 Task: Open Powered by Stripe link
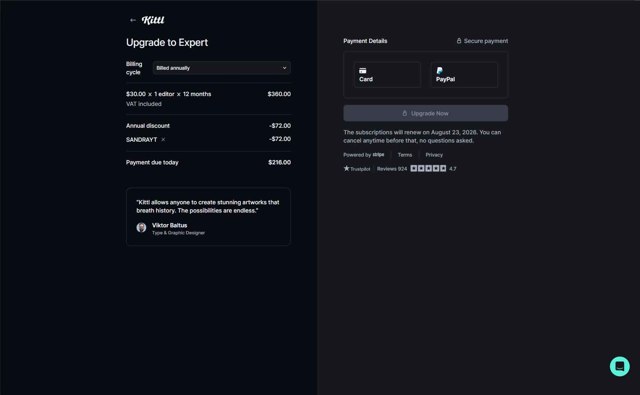(364, 155)
